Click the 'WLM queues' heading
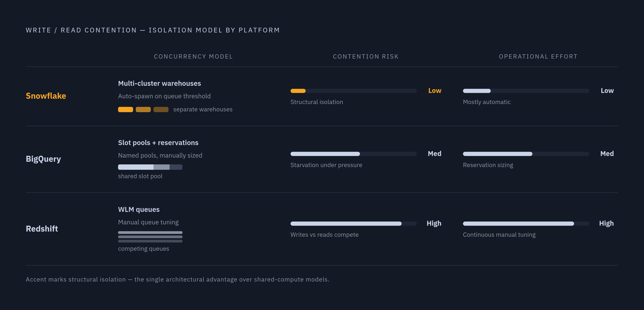Screen dimensions: 644x310 139,209
